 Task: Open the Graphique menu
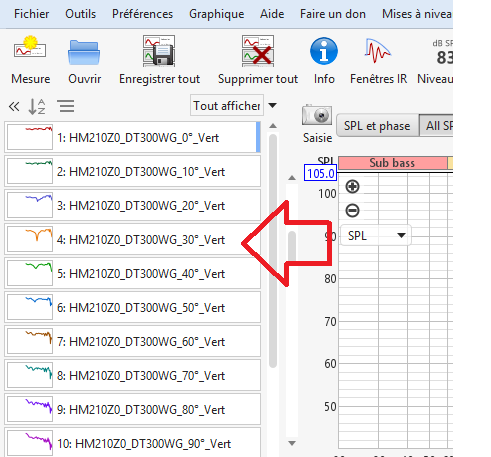tap(216, 14)
